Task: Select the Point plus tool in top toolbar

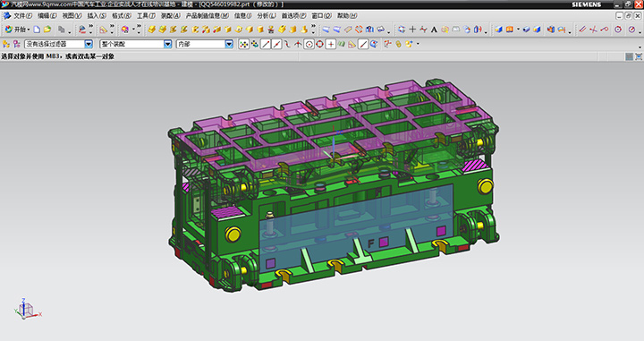Action: [x=412, y=30]
